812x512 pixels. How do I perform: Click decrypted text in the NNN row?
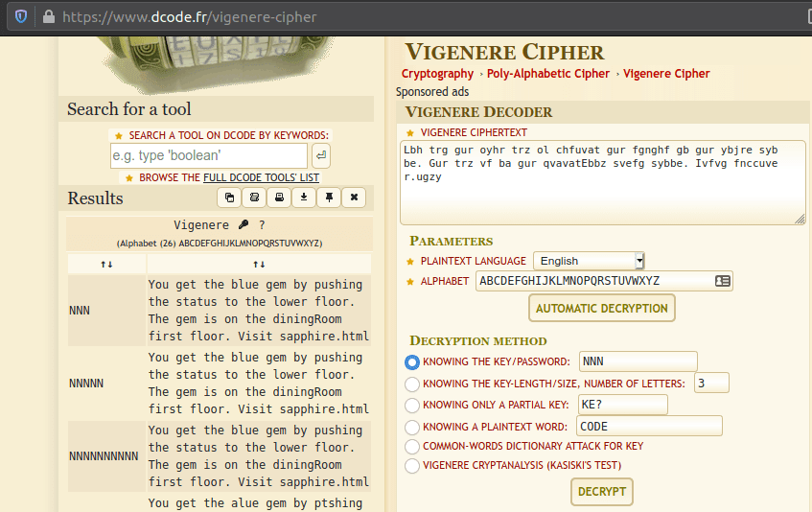pos(259,310)
